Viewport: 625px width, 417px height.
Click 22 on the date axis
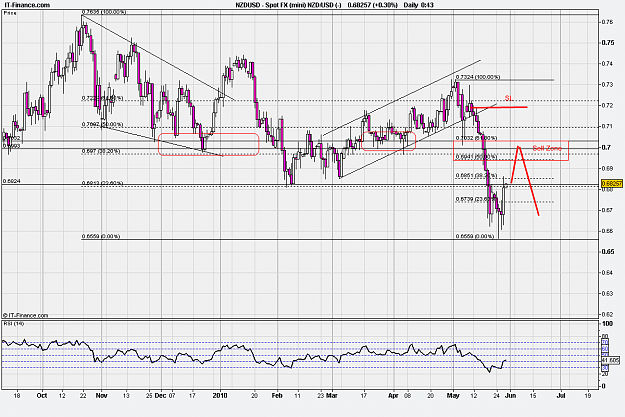point(83,395)
